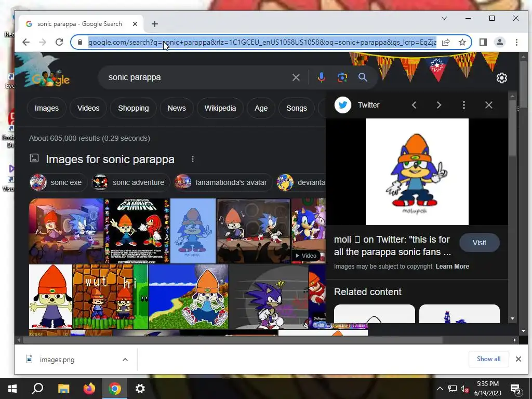Image resolution: width=532 pixels, height=399 pixels.
Task: Reload the current page
Action: click(x=59, y=42)
